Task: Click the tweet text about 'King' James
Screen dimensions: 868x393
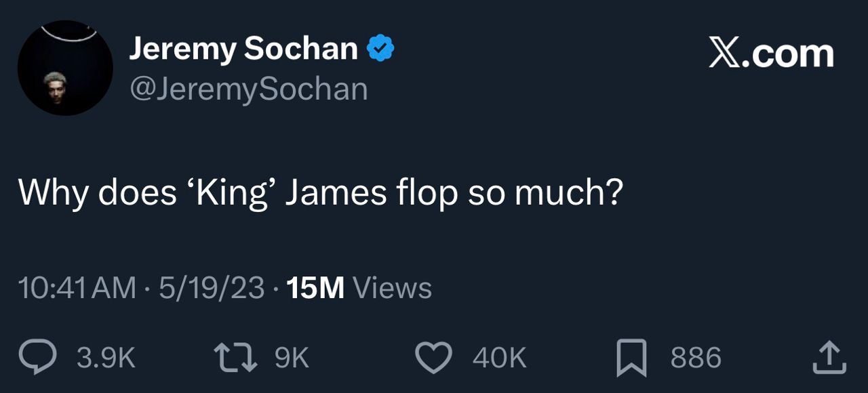Action: pos(320,193)
